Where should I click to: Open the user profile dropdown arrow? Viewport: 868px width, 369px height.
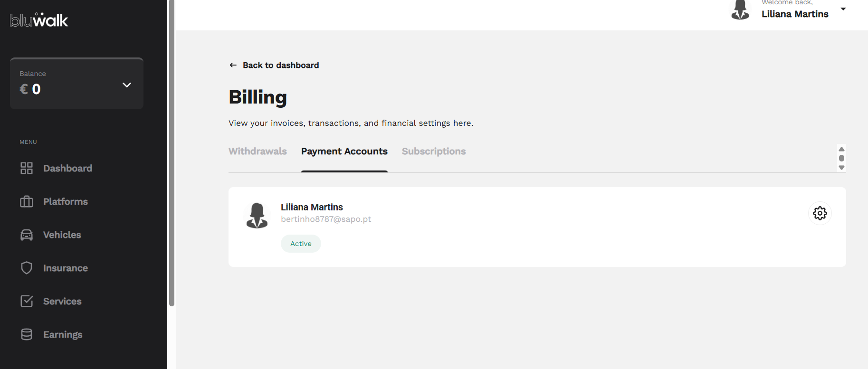[x=843, y=9]
